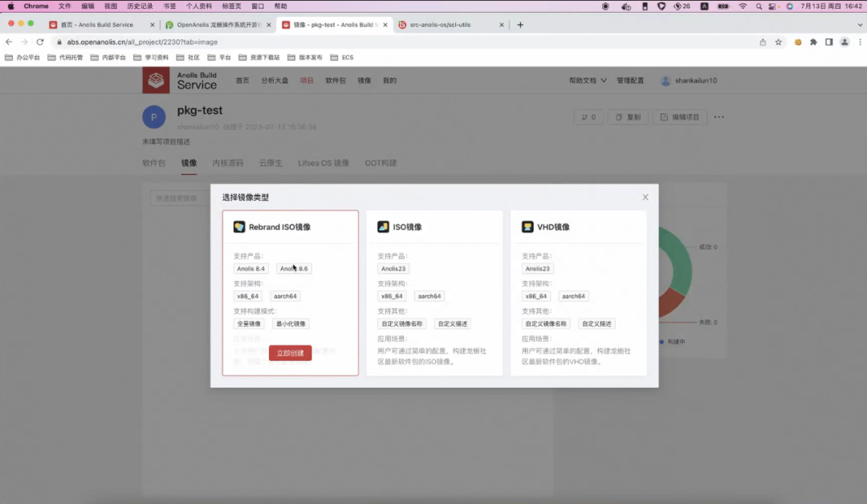867x504 pixels.
Task: Open 管理配置 in the header
Action: tap(630, 81)
